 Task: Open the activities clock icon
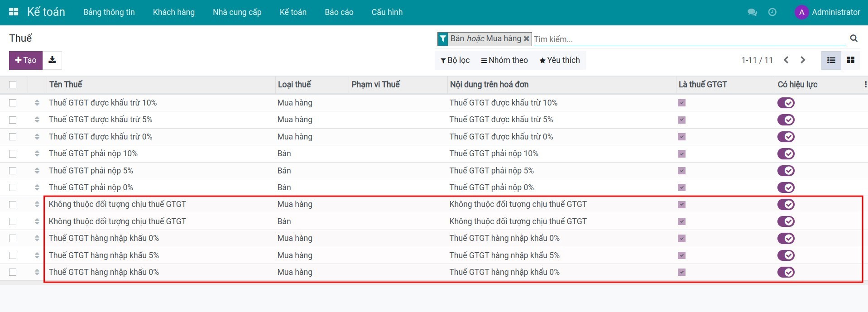click(x=772, y=12)
